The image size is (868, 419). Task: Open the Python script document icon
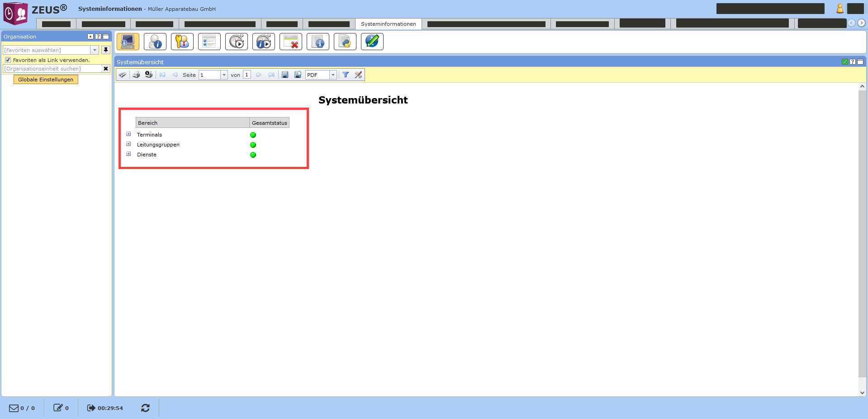[x=345, y=42]
